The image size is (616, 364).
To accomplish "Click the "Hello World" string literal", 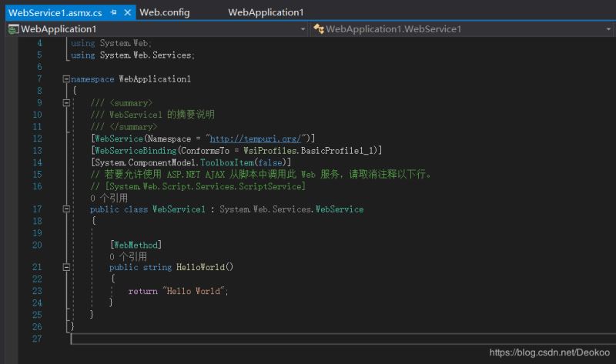I will [194, 291].
